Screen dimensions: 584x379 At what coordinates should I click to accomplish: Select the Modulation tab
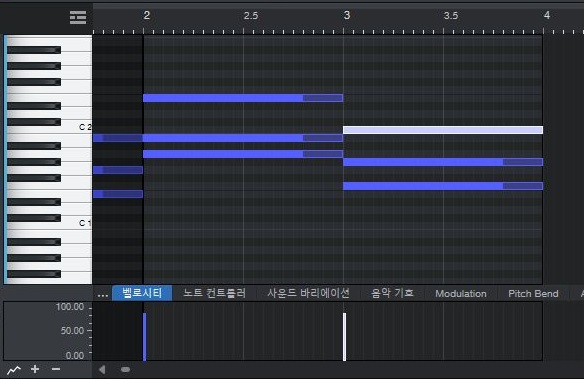click(461, 293)
